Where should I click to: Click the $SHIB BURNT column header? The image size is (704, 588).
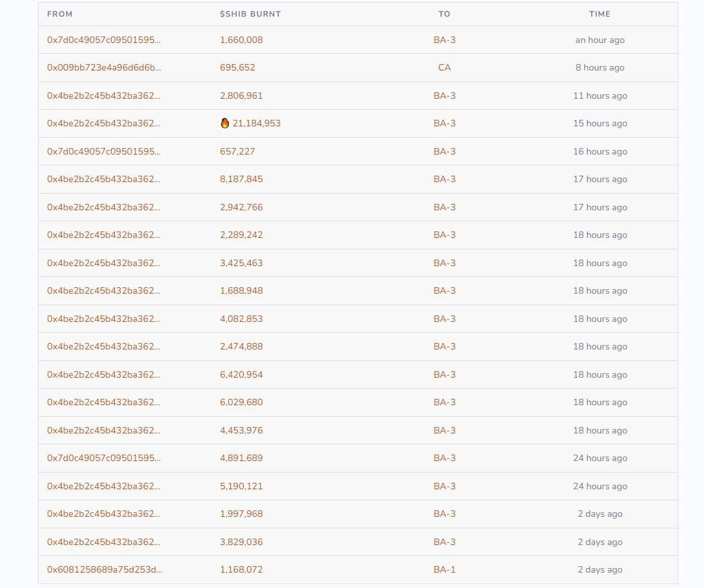click(250, 14)
